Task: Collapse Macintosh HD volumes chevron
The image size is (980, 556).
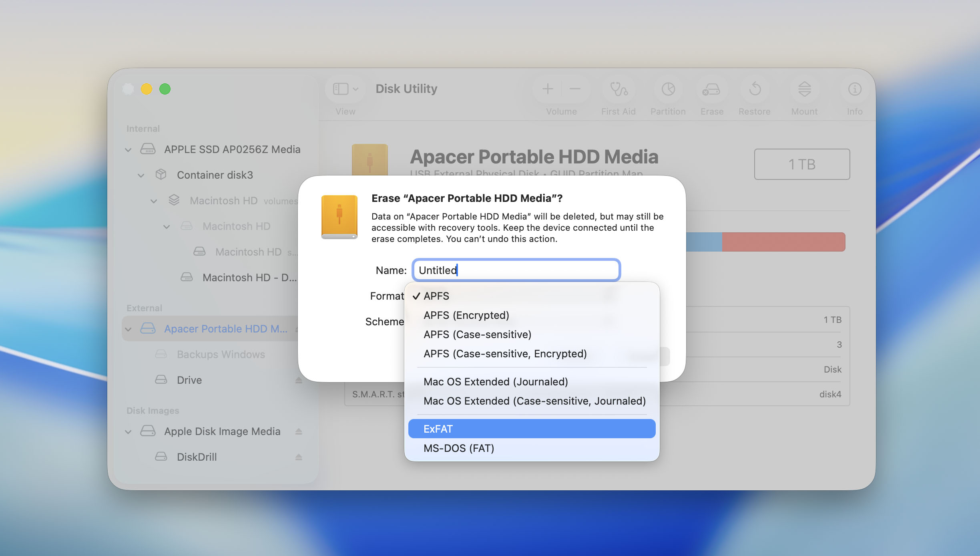Action: coord(154,201)
